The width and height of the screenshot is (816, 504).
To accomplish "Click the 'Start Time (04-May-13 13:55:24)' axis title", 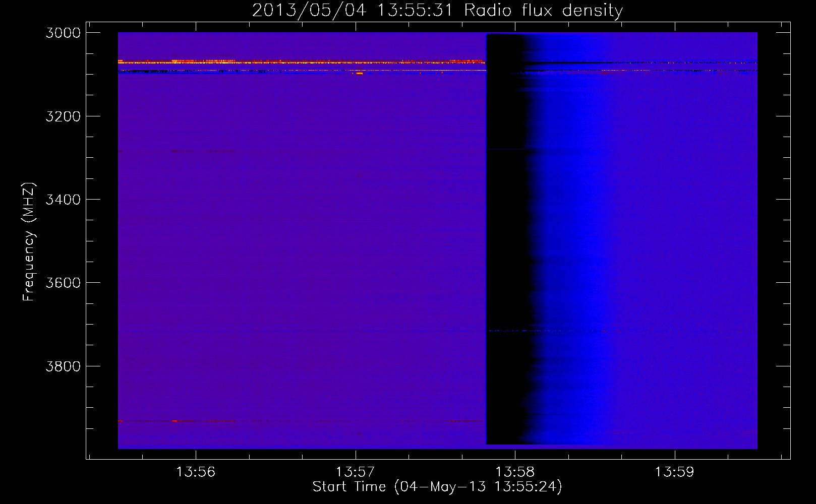I will click(x=437, y=487).
